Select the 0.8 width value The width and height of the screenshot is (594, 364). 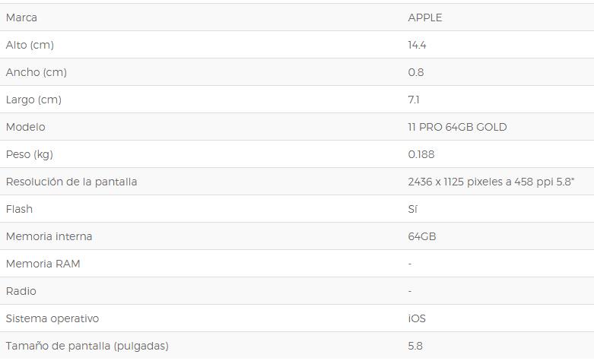(416, 72)
